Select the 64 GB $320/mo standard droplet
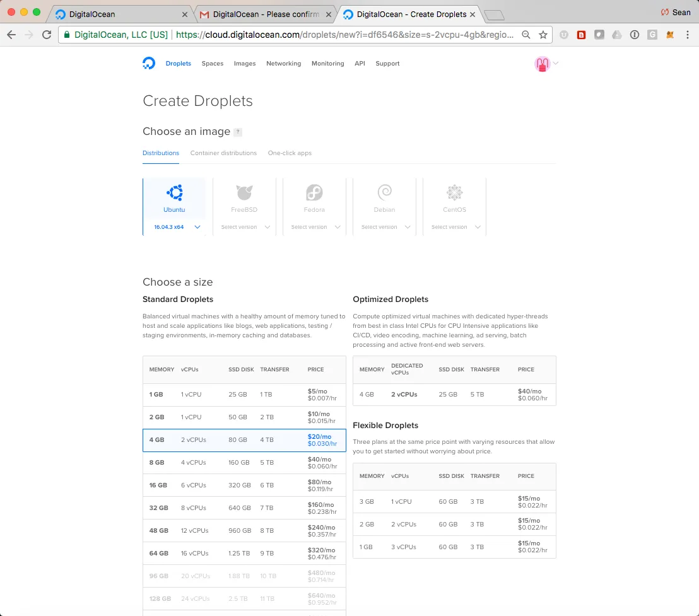 tap(244, 554)
